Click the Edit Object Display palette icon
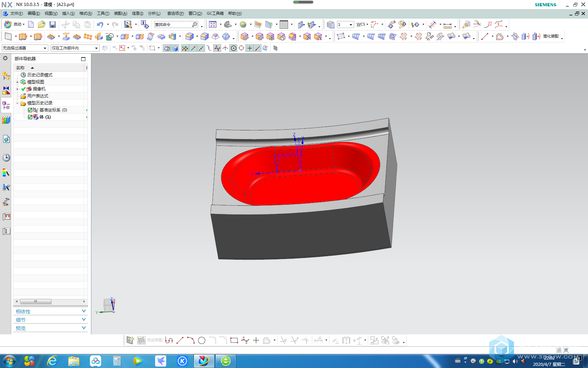The image size is (588, 368). 402,25
